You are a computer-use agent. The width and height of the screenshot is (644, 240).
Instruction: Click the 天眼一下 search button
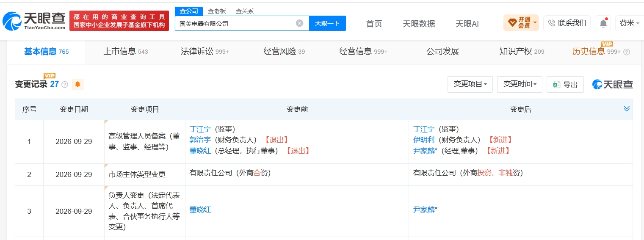(327, 23)
